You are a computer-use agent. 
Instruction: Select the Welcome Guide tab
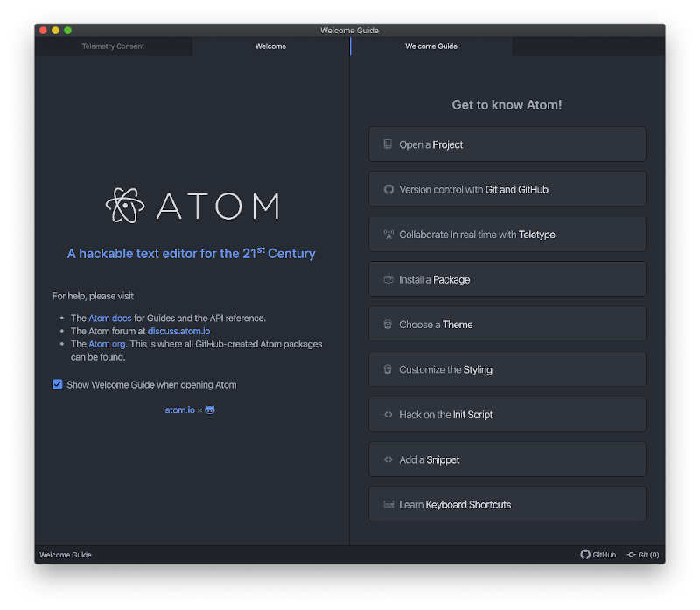pyautogui.click(x=431, y=46)
